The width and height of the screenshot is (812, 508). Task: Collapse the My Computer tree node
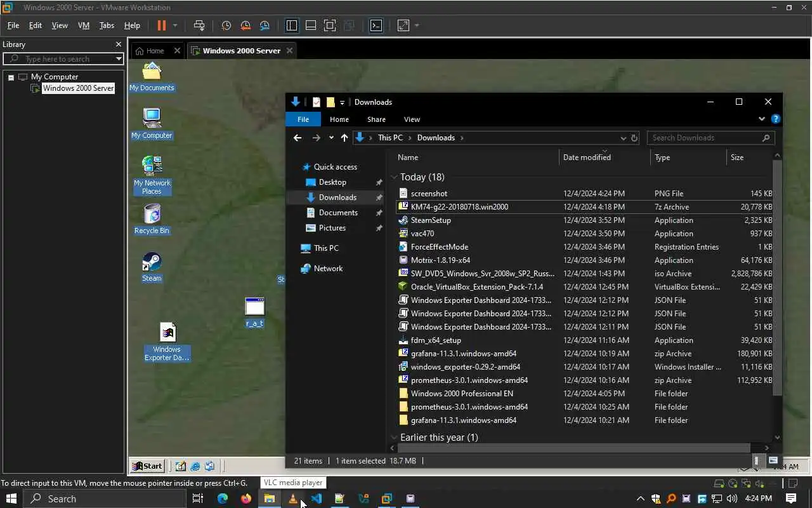tap(11, 77)
